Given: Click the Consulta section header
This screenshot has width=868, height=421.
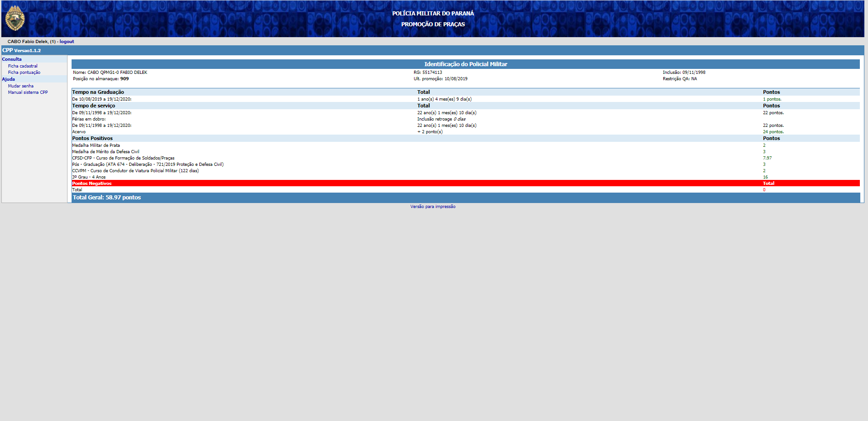Looking at the screenshot, I should pos(12,59).
